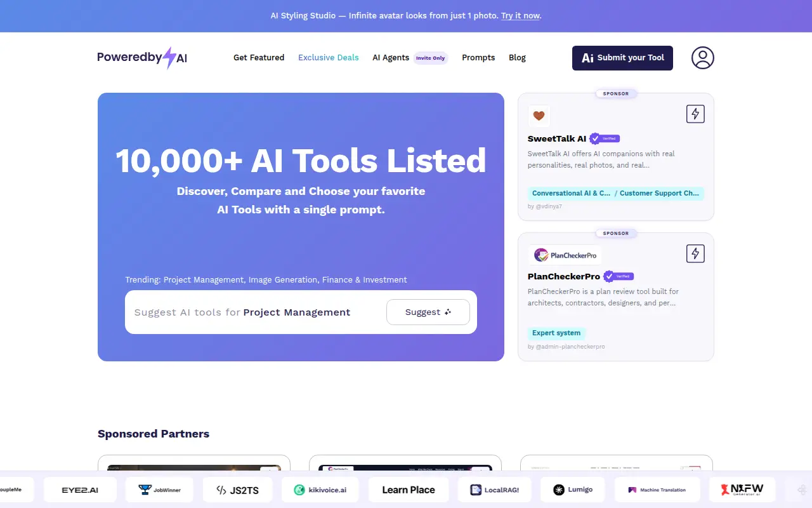Viewport: 812px width, 508px height.
Task: Click Try it now link in banner
Action: (x=521, y=16)
